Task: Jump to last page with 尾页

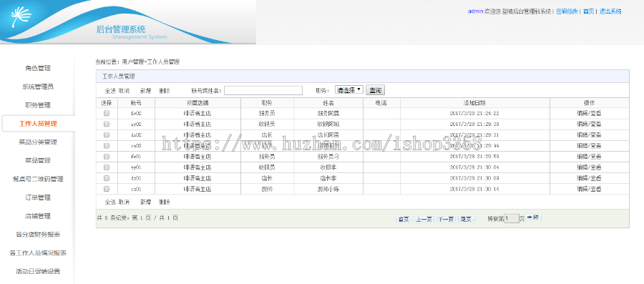Action: [466, 219]
